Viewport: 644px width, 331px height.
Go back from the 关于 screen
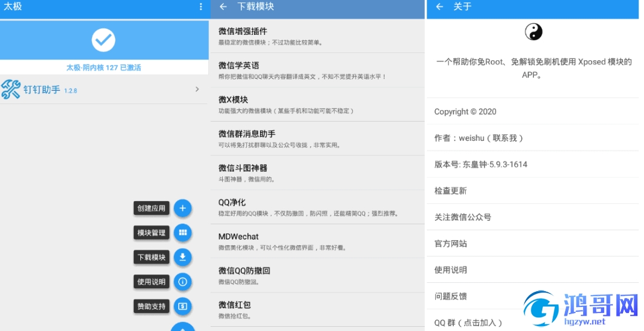coord(439,7)
